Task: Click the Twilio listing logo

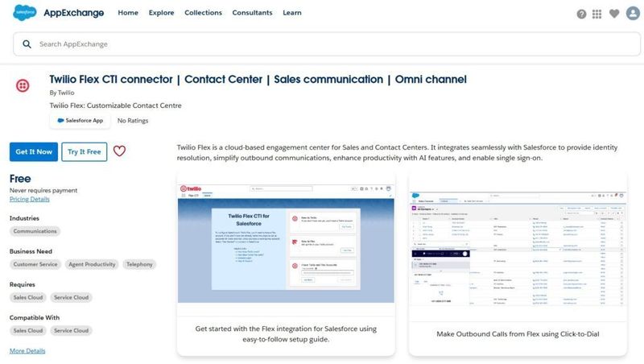Action: click(23, 85)
